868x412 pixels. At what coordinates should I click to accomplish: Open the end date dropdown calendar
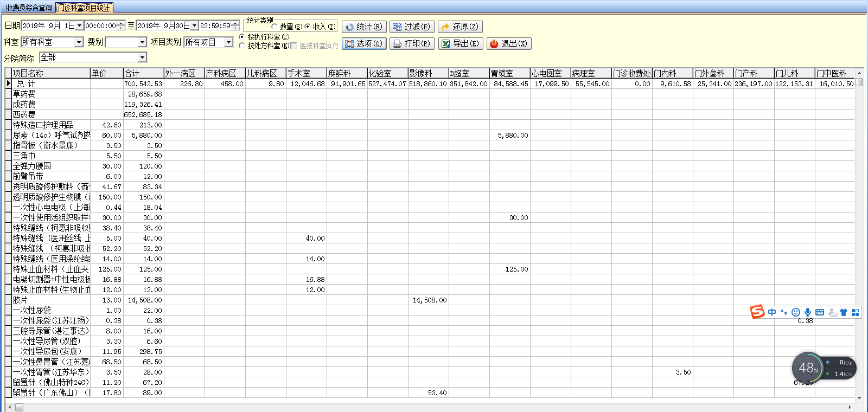coord(194,25)
